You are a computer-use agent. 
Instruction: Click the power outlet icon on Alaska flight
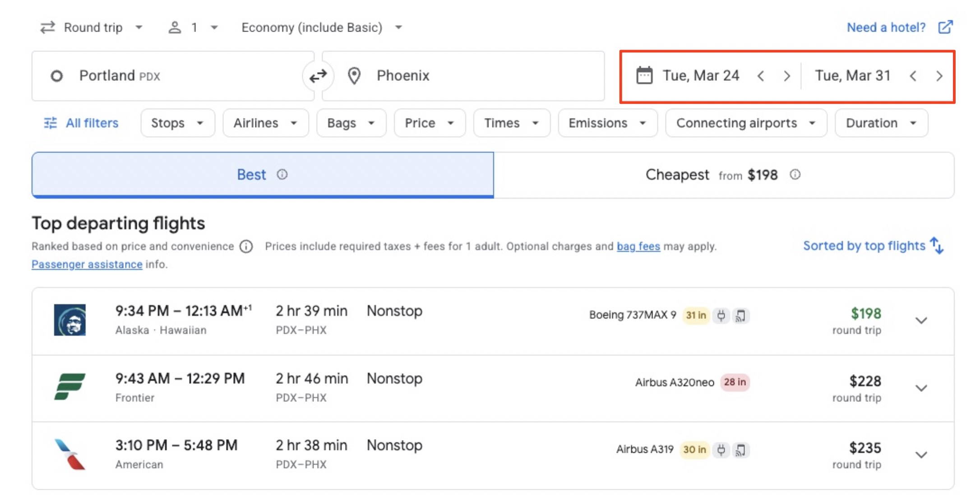[x=721, y=315]
